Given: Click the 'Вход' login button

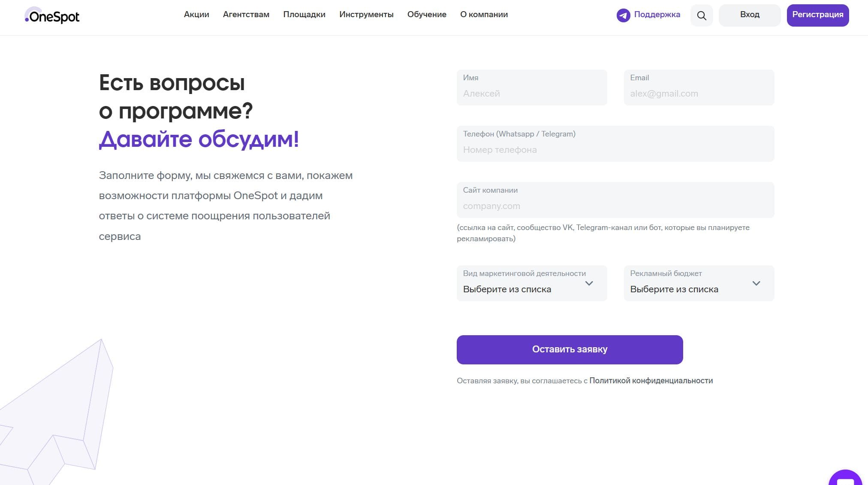Looking at the screenshot, I should (x=749, y=15).
